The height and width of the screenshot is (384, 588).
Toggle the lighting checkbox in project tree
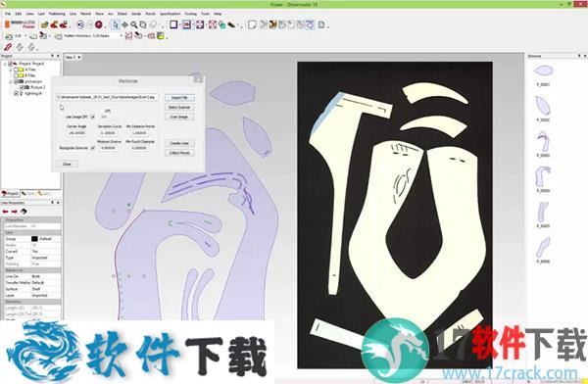click(16, 93)
